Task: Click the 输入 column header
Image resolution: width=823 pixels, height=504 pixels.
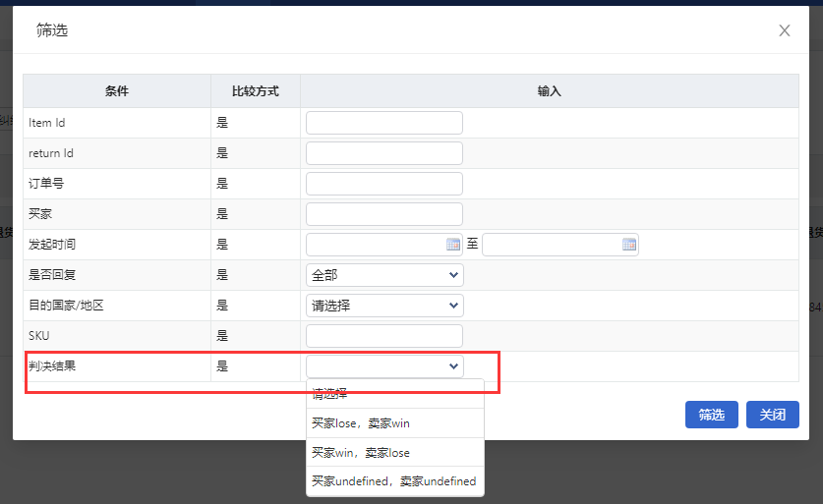Action: coord(549,91)
